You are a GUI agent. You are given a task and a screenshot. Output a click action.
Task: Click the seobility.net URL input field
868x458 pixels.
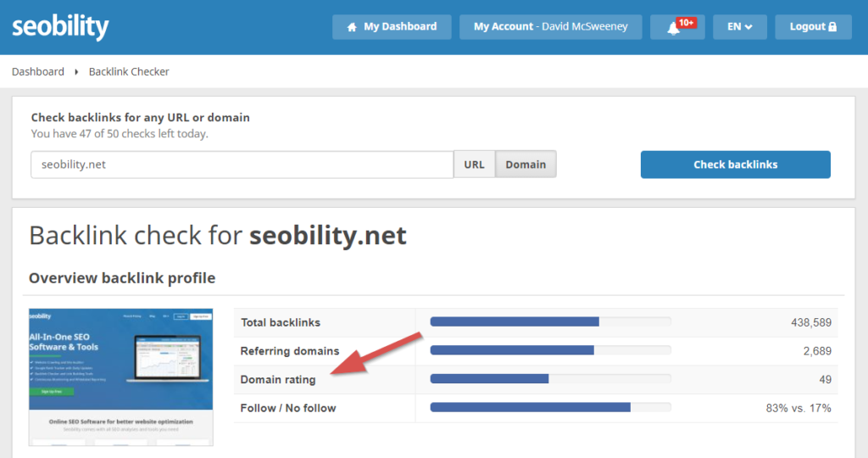pyautogui.click(x=242, y=165)
